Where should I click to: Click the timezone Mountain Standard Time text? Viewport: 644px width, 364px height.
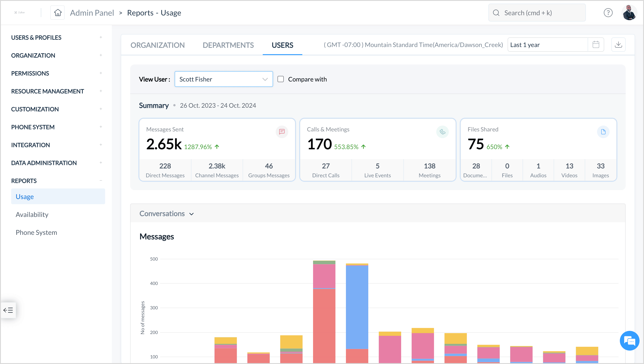(x=413, y=45)
